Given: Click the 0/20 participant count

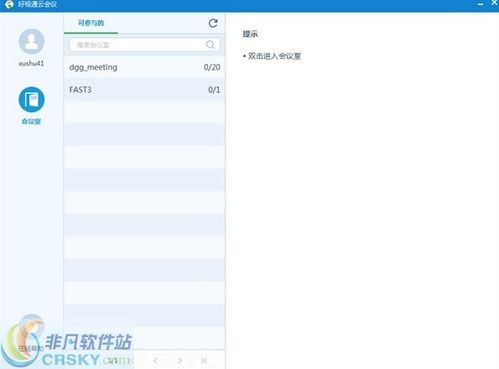Looking at the screenshot, I should [212, 67].
